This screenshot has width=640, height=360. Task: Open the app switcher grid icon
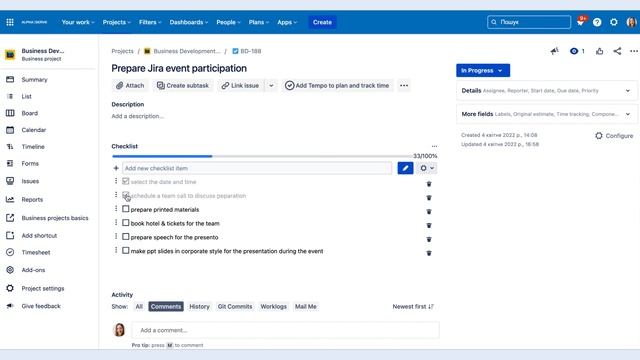coord(10,22)
